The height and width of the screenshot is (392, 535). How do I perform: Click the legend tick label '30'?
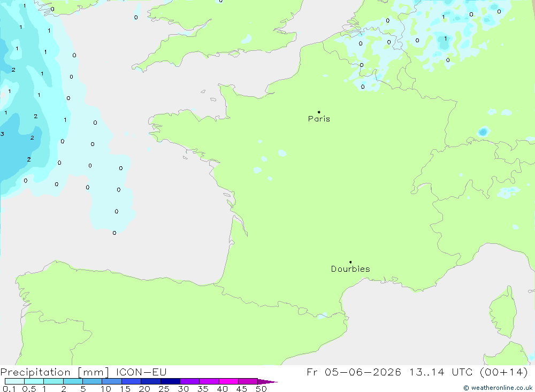tap(184, 389)
